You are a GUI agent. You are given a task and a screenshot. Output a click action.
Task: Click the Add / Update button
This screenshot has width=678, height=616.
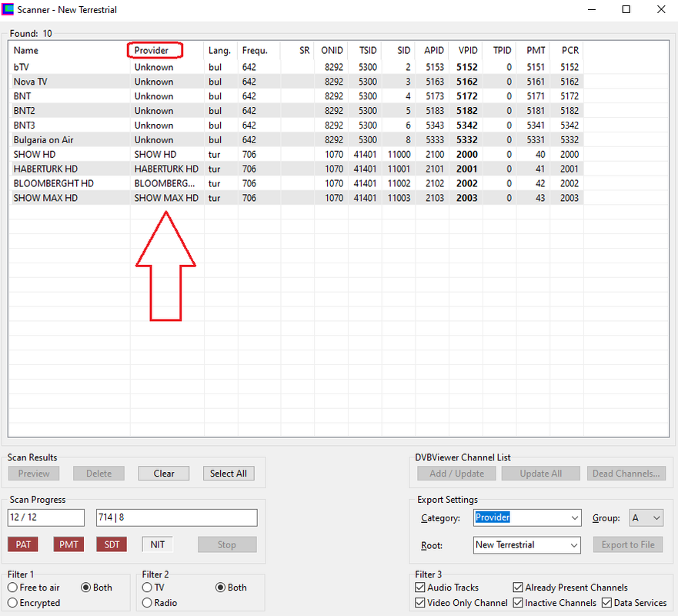point(457,474)
